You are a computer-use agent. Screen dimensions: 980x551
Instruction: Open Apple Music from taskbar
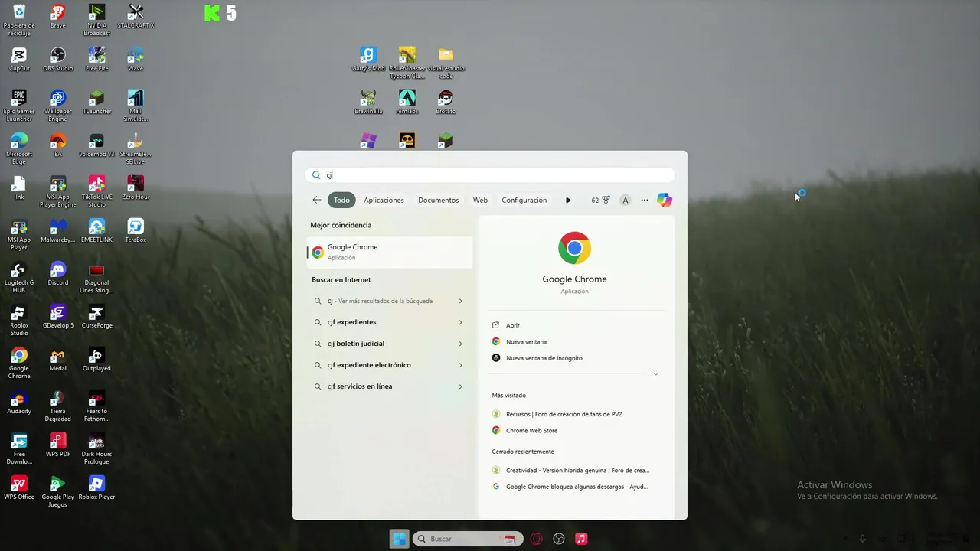point(581,539)
